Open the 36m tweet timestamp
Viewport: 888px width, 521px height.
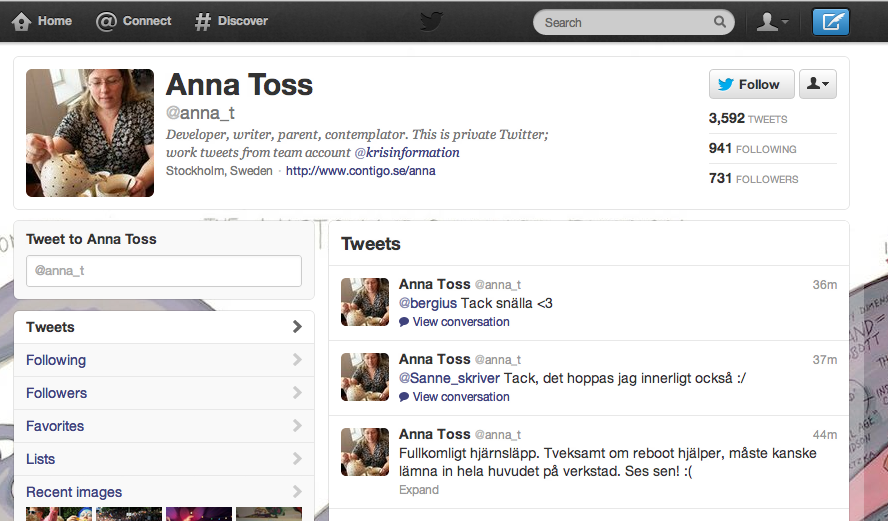[825, 285]
